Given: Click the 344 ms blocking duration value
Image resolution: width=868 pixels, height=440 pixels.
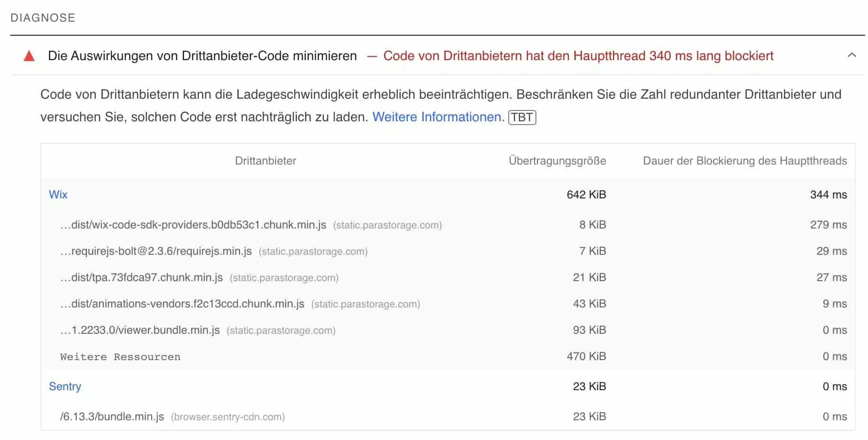Looking at the screenshot, I should (829, 195).
